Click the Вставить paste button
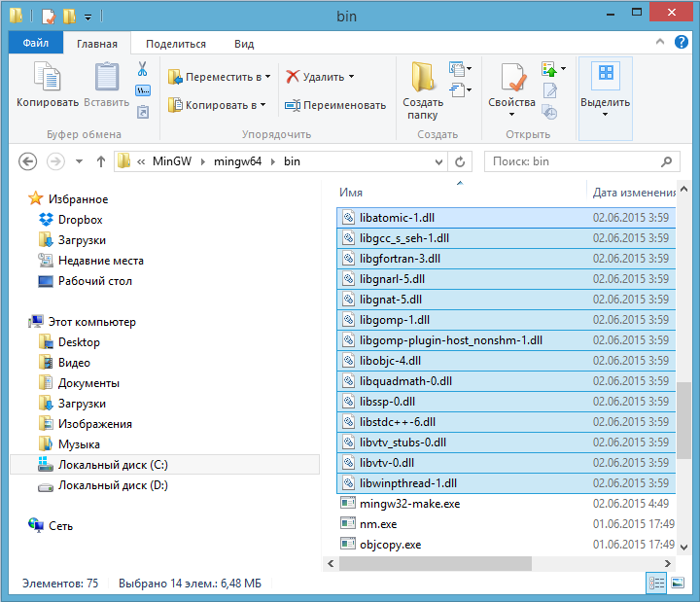The height and width of the screenshot is (602, 700). pos(107,86)
